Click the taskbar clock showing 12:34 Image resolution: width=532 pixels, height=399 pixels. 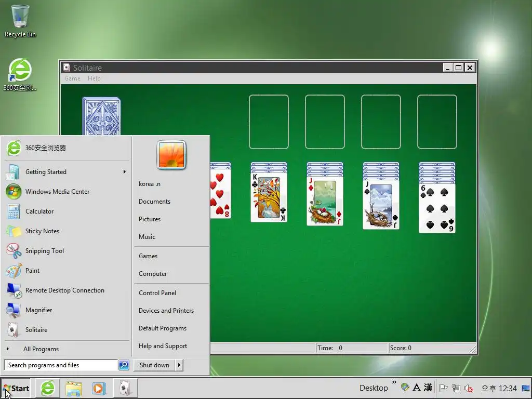click(x=499, y=388)
